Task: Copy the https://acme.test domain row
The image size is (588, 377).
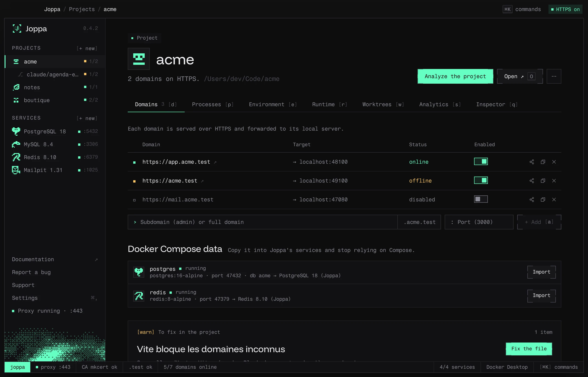Action: point(543,181)
